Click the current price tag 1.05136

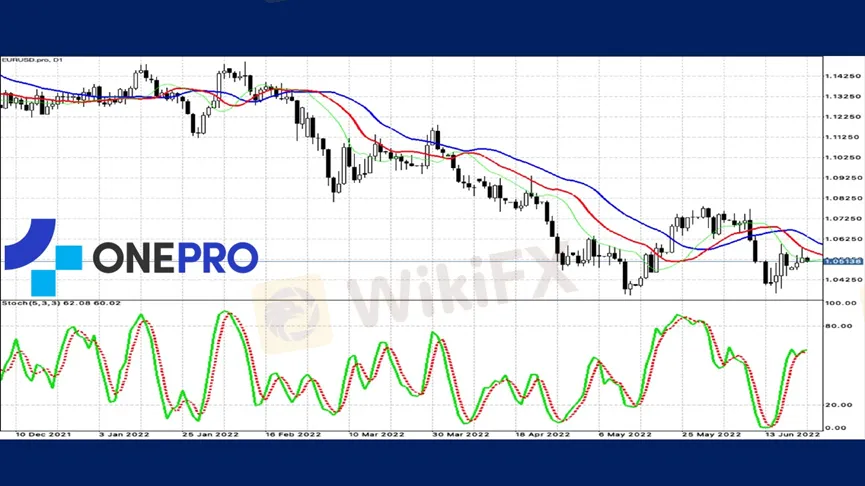pos(838,261)
